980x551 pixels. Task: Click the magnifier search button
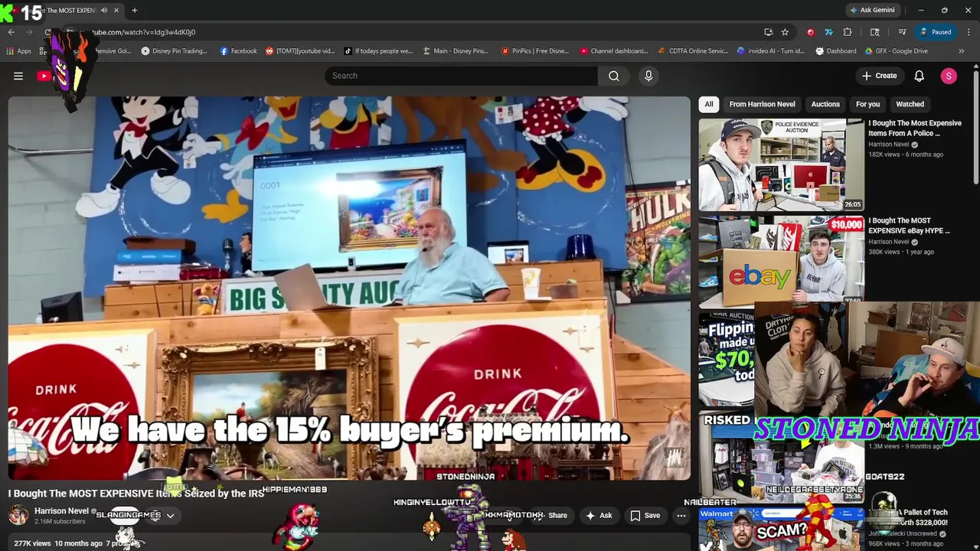coord(614,76)
